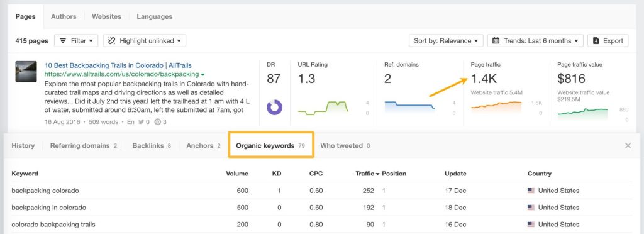
Task: Open the Websites tab
Action: pyautogui.click(x=106, y=17)
